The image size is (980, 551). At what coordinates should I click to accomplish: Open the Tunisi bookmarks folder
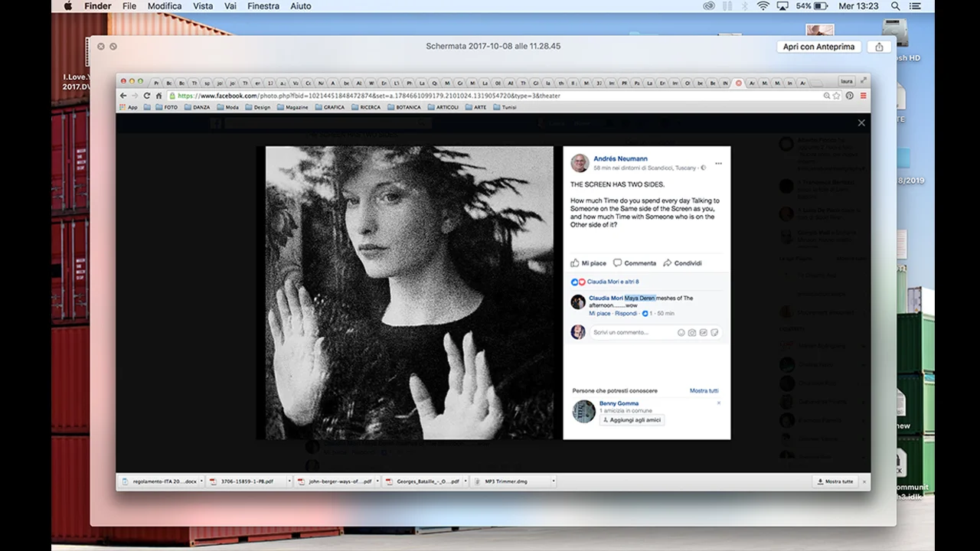coord(505,107)
